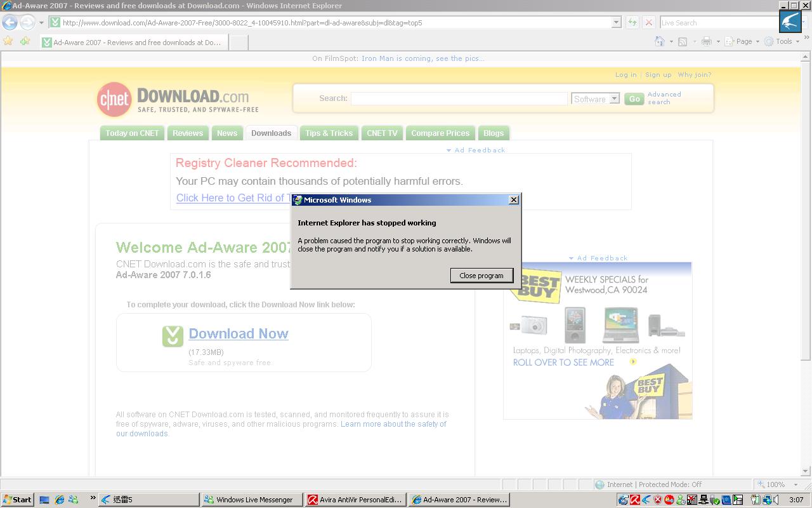Image resolution: width=812 pixels, height=508 pixels.
Task: Open the Tips & Tricks tab
Action: point(329,133)
